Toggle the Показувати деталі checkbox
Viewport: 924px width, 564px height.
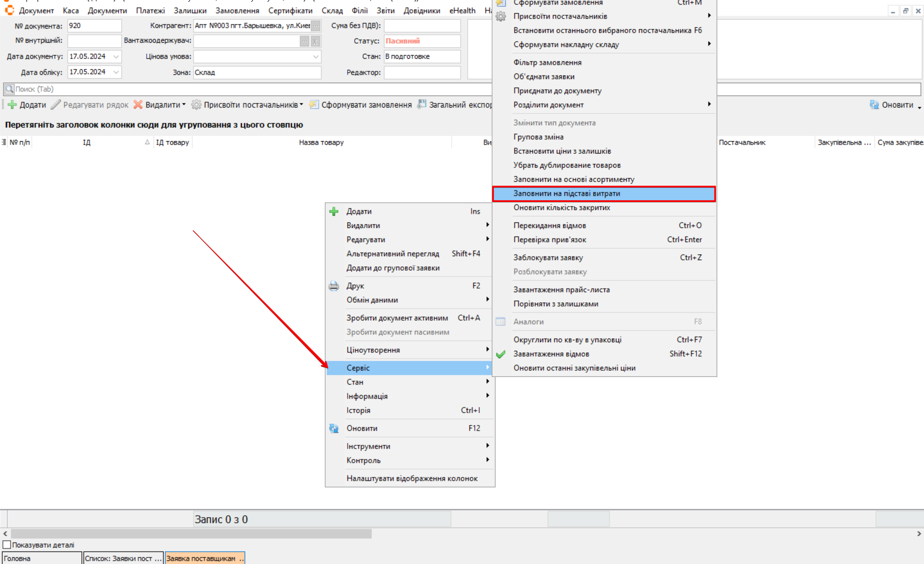tap(7, 545)
